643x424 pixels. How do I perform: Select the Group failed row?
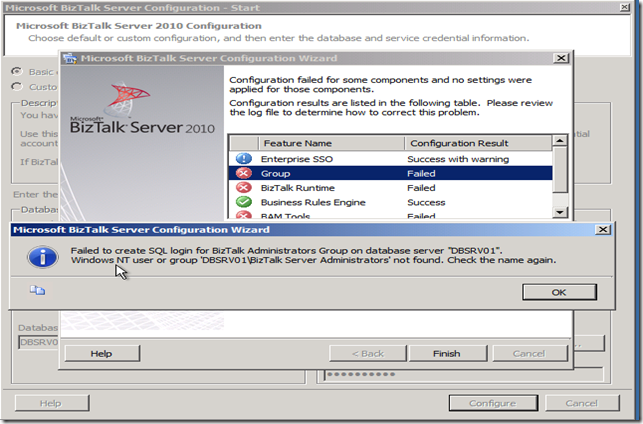point(390,173)
